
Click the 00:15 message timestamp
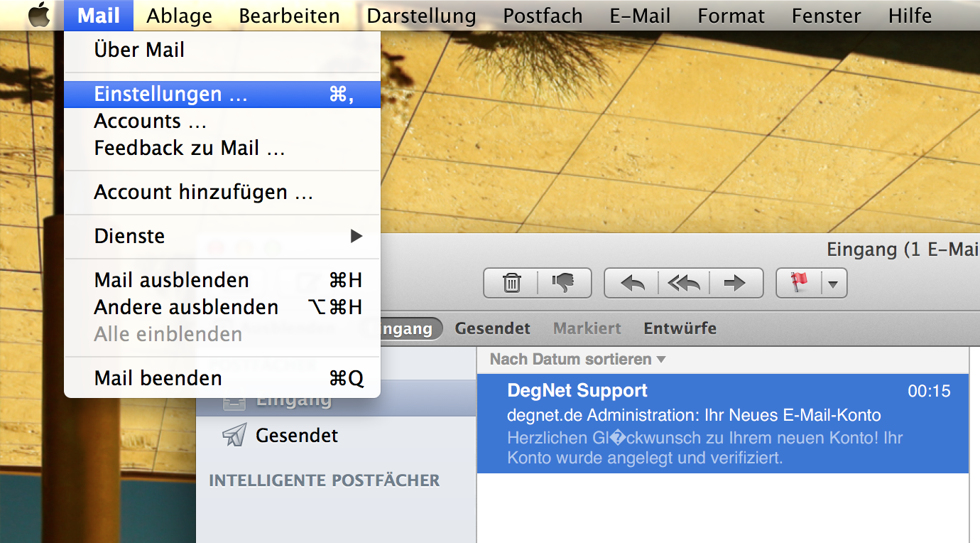tap(929, 391)
